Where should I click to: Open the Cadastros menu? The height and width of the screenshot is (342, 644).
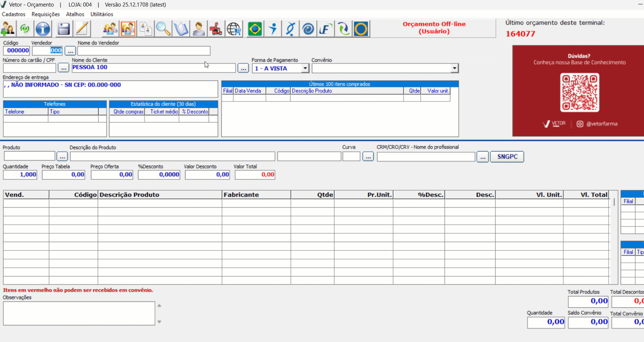pos(13,14)
